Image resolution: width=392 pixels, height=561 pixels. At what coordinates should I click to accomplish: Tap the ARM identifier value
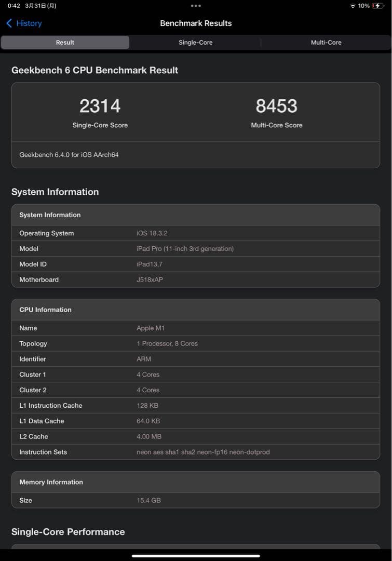point(144,359)
